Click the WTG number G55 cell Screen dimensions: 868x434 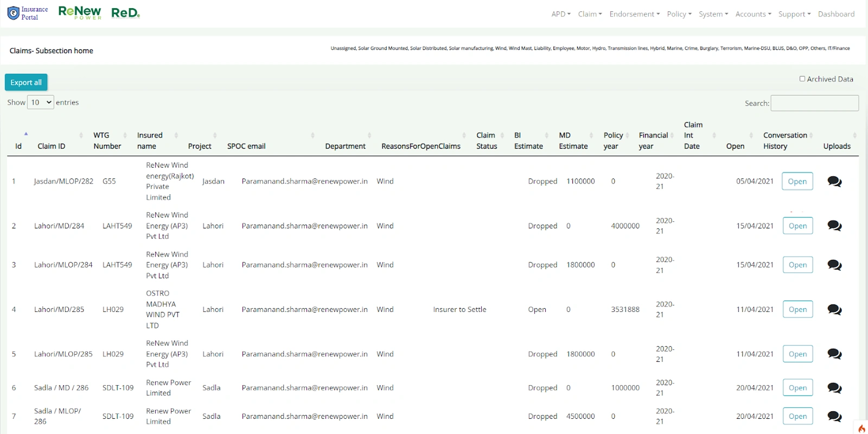[109, 181]
